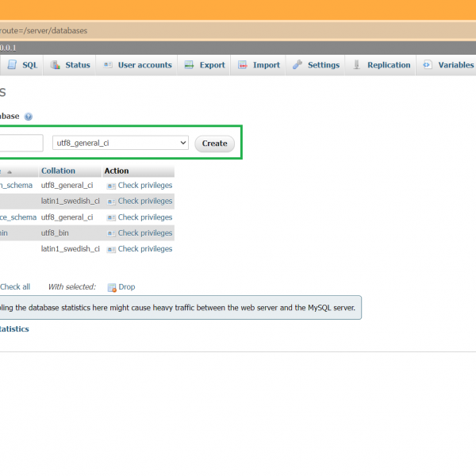Click the Drop icon next to With selected
This screenshot has height=476, width=476.
pyautogui.click(x=112, y=287)
